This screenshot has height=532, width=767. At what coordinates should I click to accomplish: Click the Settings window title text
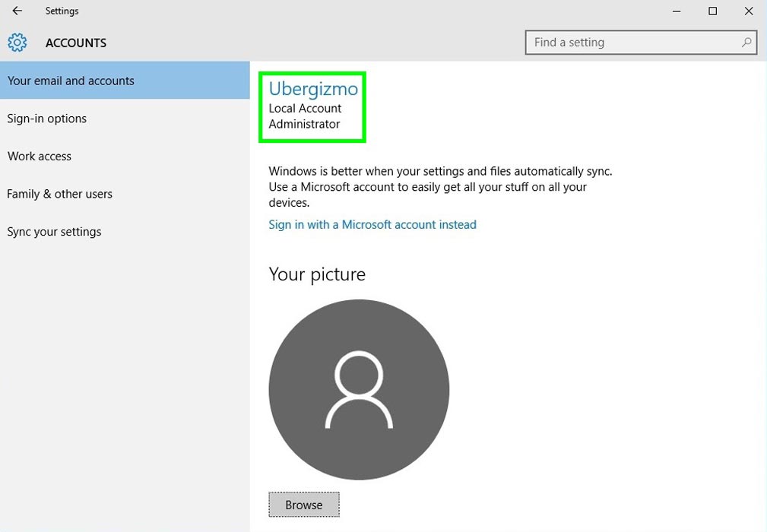[x=62, y=11]
